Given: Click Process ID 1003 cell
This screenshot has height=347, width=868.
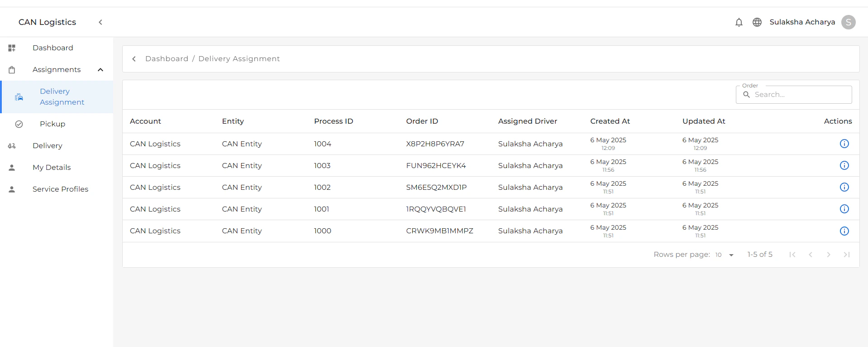Looking at the screenshot, I should pyautogui.click(x=322, y=166).
